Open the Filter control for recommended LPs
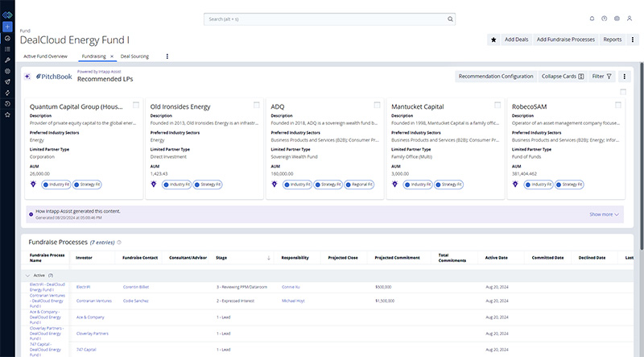 [601, 77]
